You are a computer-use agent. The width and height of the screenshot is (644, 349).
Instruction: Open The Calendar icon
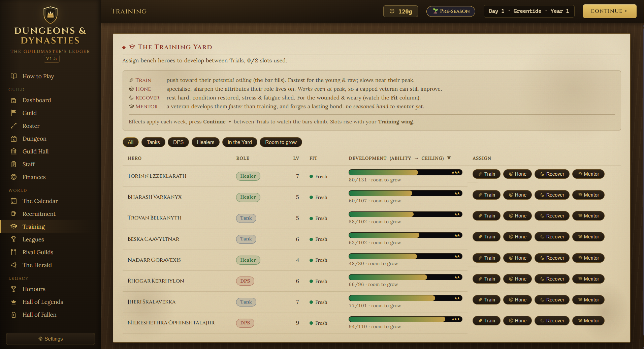tap(13, 201)
